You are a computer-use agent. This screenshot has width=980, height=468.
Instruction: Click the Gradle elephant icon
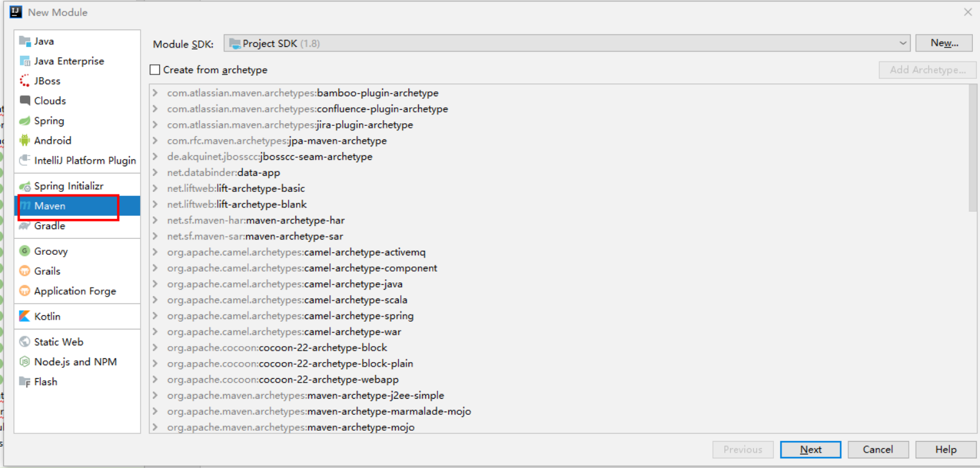25,226
